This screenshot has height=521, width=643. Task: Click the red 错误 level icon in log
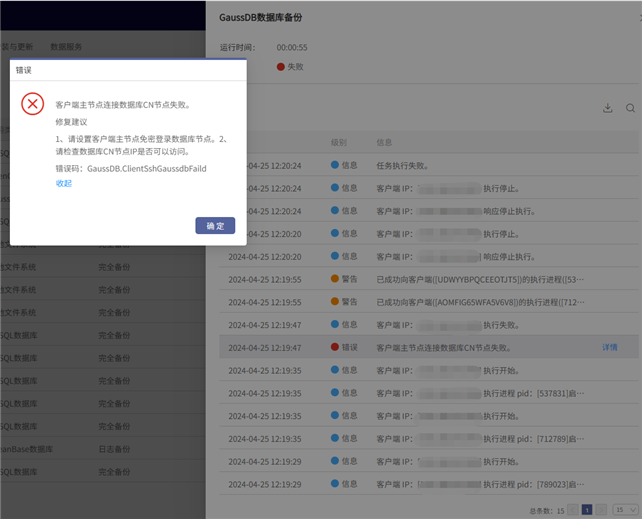[335, 347]
